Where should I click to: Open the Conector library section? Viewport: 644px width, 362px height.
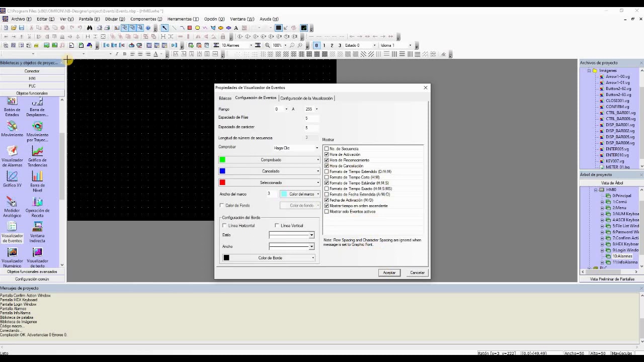coord(32,71)
